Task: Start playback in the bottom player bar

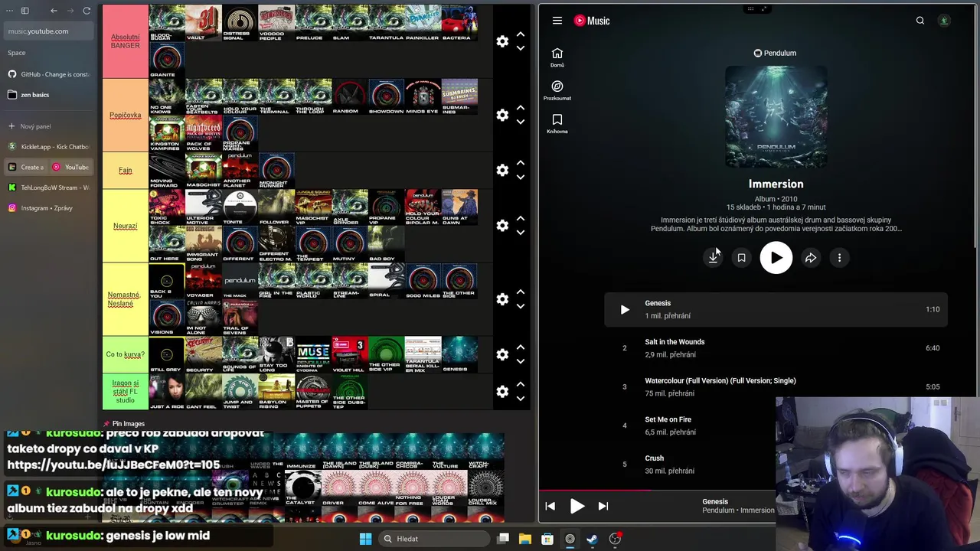Action: (577, 506)
